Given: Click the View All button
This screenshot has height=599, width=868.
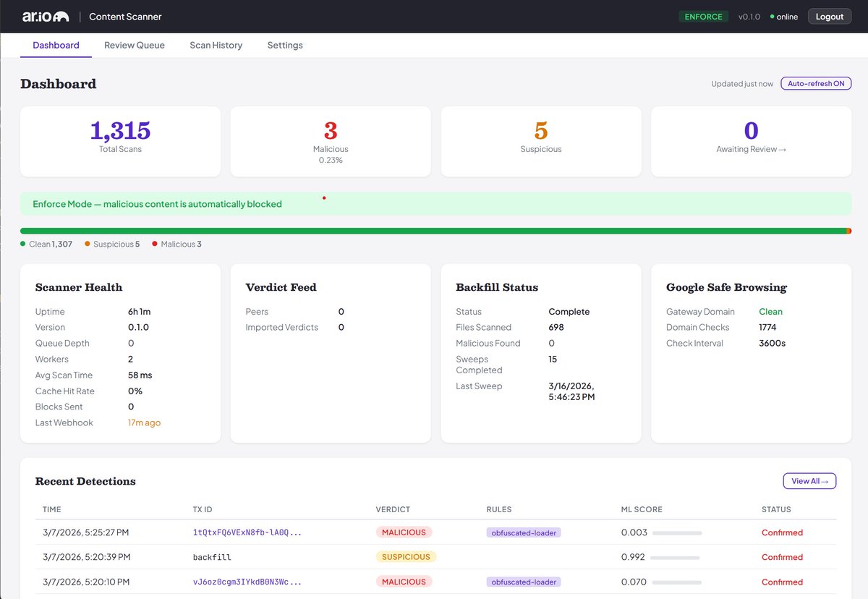Looking at the screenshot, I should pyautogui.click(x=809, y=481).
